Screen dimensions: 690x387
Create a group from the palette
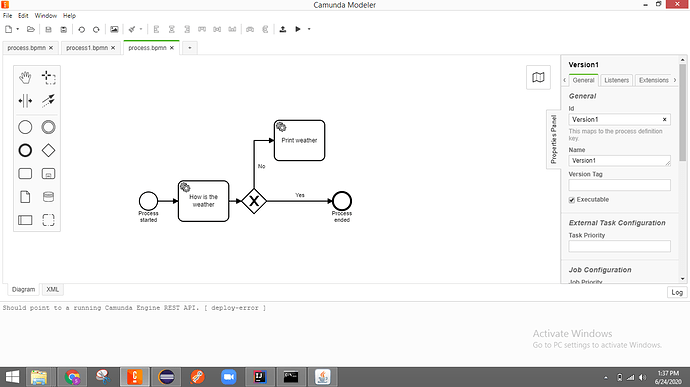(48, 220)
